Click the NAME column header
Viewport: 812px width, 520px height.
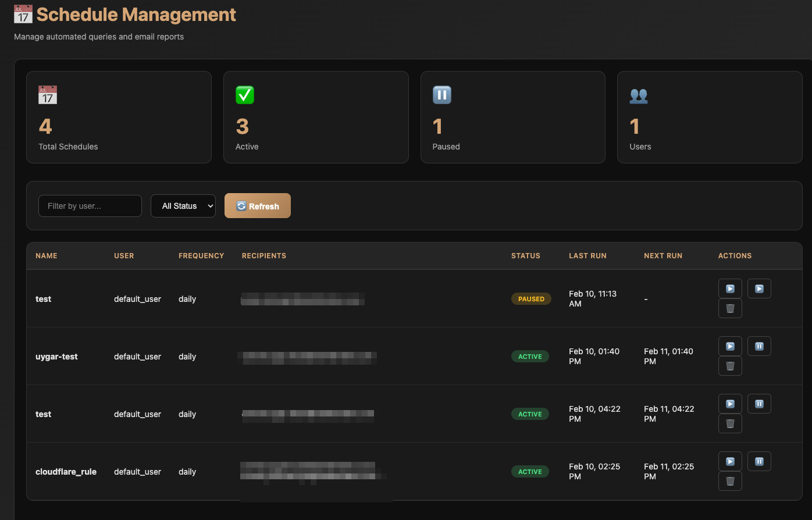click(x=47, y=255)
